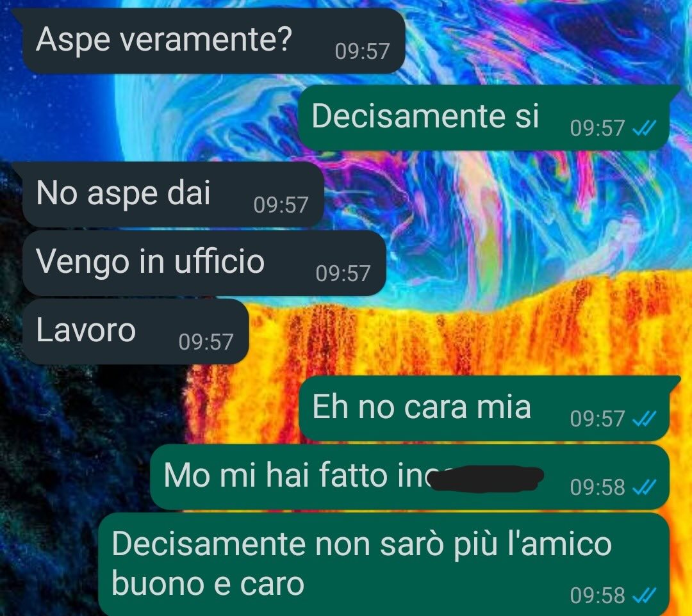The image size is (692, 616).
Task: Tap the timestamp on 'Vengo in ufficio'
Action: (343, 273)
